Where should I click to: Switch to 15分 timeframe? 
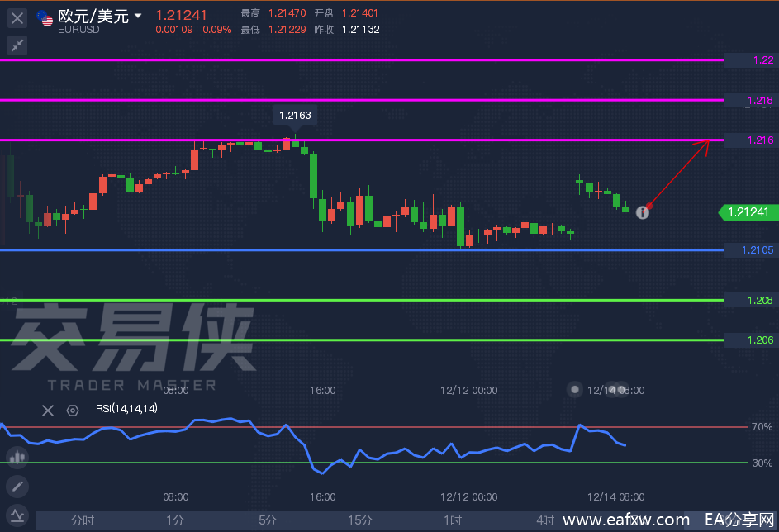click(359, 520)
